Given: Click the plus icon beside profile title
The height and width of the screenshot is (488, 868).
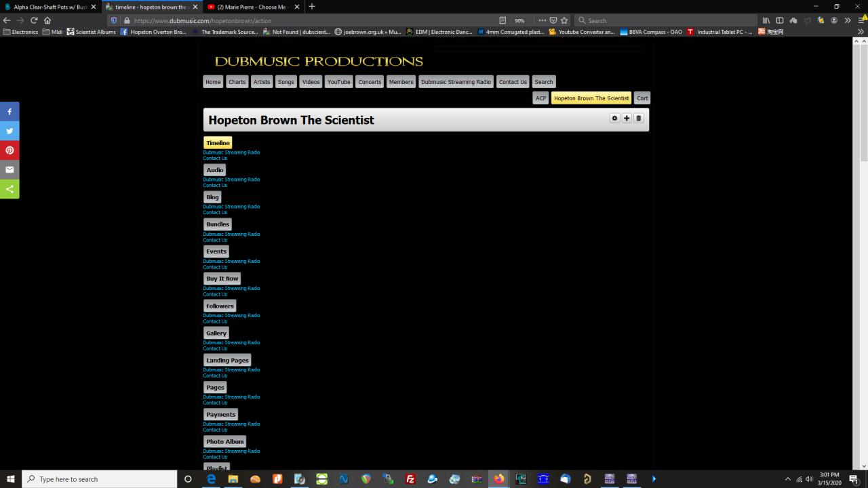Looking at the screenshot, I should click(627, 118).
